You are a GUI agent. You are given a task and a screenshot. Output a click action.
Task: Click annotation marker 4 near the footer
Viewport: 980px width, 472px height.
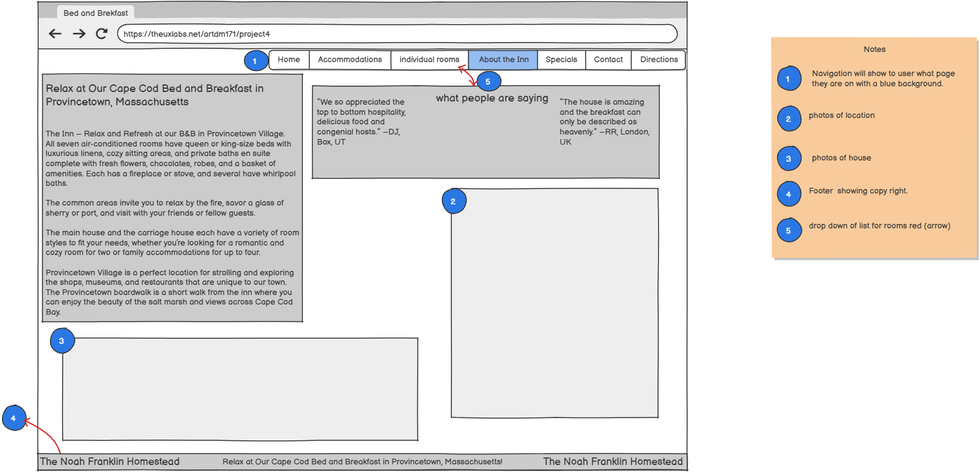(x=14, y=418)
